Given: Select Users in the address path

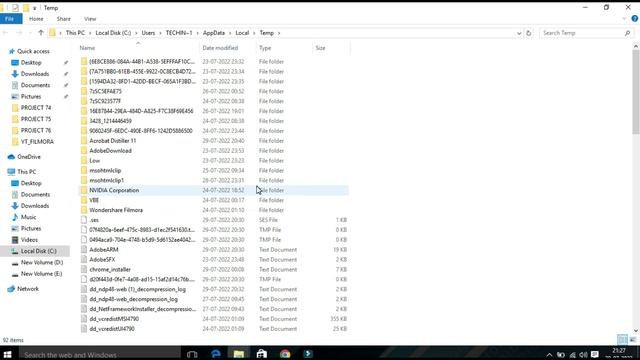Looking at the screenshot, I should coord(148,33).
